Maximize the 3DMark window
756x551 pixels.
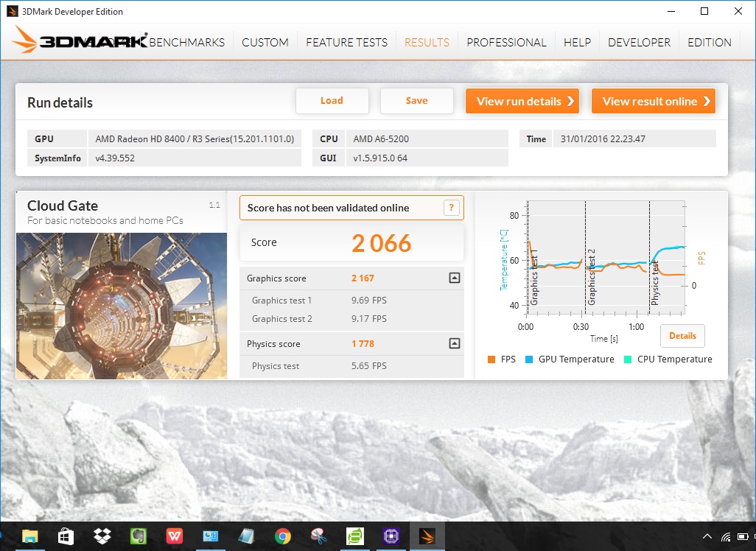click(x=704, y=11)
